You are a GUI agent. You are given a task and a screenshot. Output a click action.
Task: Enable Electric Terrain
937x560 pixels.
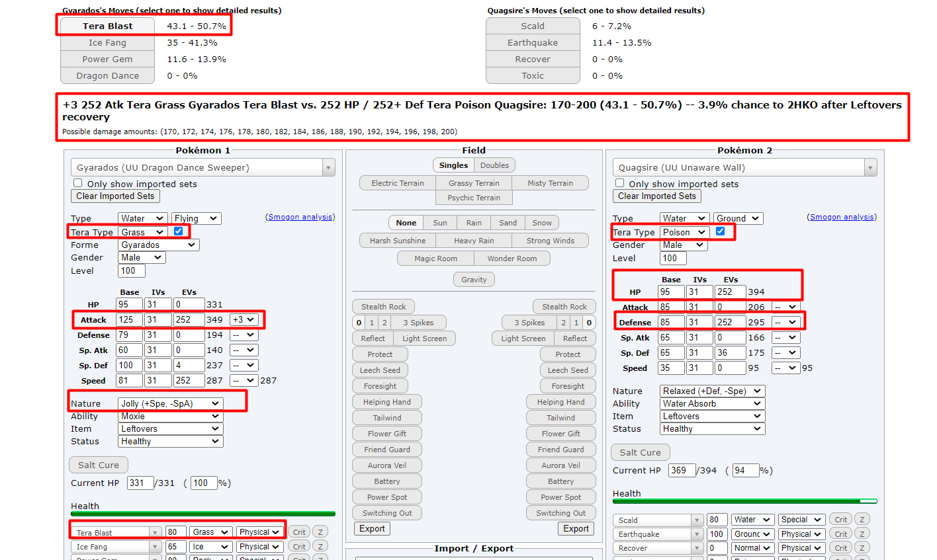pos(398,183)
